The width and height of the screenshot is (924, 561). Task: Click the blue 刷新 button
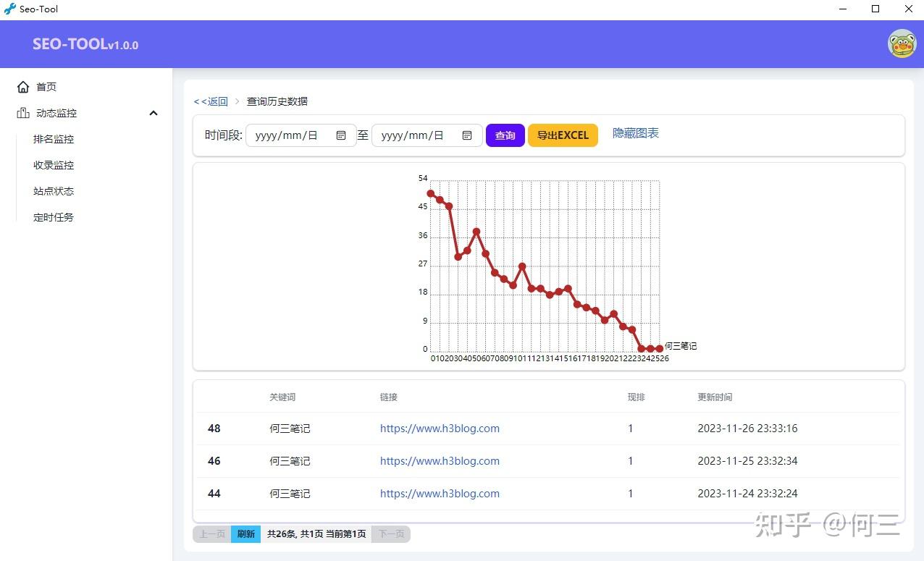click(245, 534)
